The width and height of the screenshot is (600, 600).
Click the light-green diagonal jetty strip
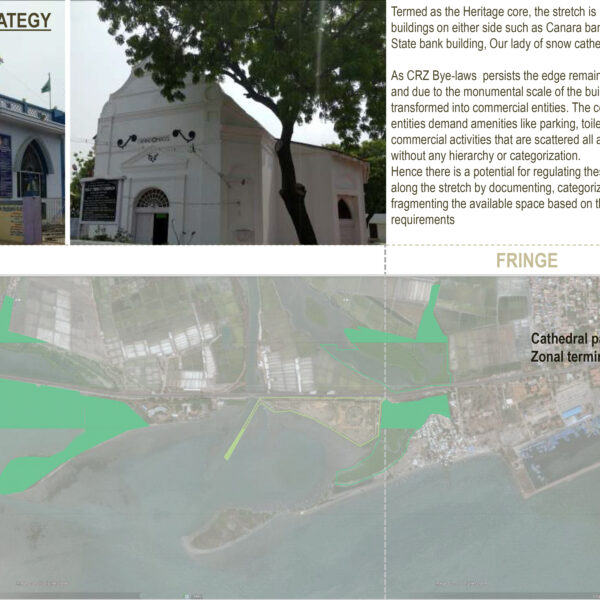[241, 430]
